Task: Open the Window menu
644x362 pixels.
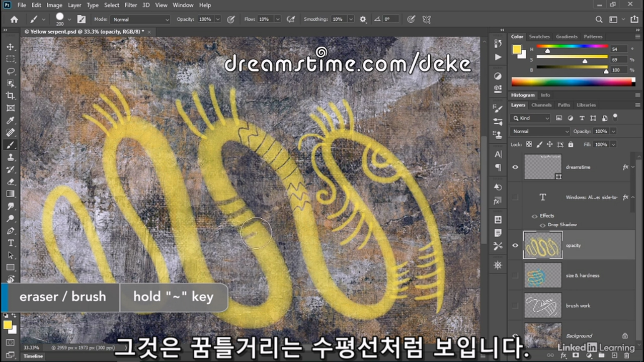Action: pos(183,5)
